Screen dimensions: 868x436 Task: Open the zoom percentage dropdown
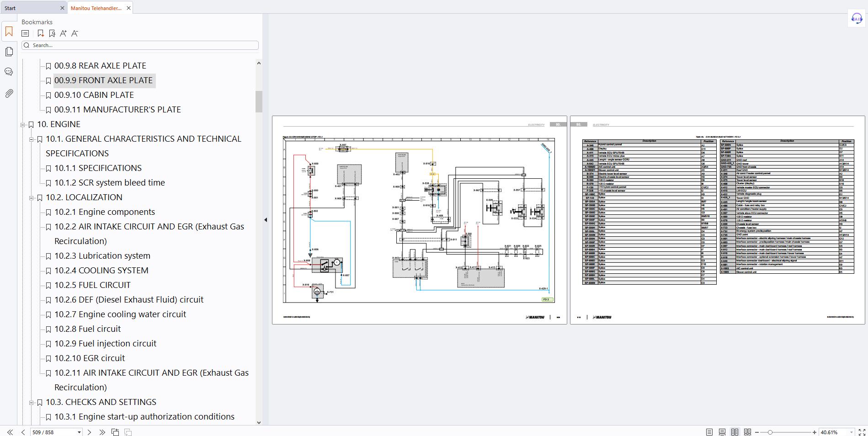tap(851, 432)
